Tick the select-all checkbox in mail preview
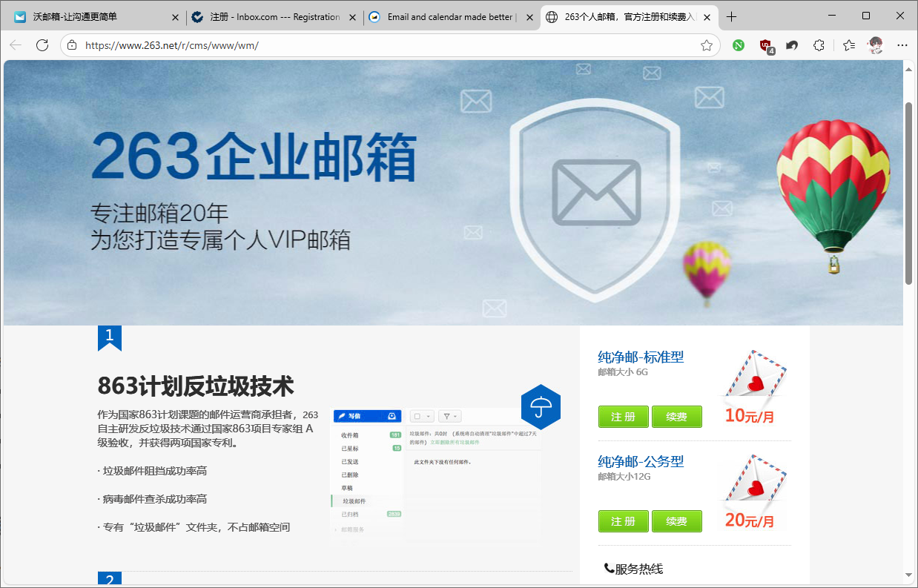918x588 pixels. (x=417, y=417)
